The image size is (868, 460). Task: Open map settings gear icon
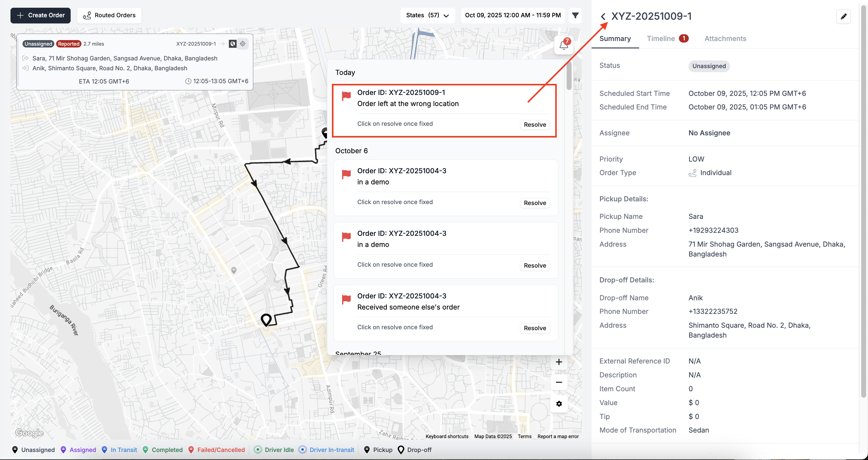tap(559, 404)
